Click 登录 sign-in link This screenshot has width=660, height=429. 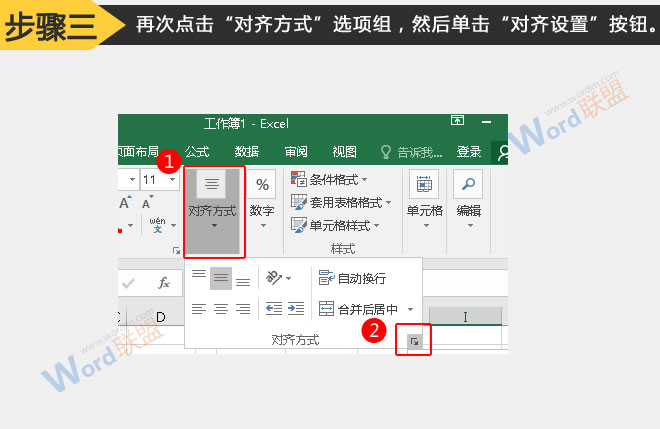[x=469, y=152]
